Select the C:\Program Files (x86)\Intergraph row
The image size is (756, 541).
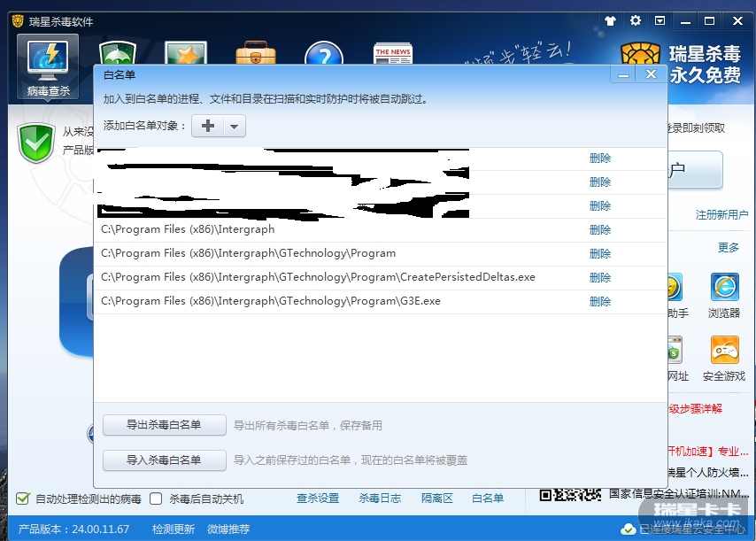coord(381,230)
